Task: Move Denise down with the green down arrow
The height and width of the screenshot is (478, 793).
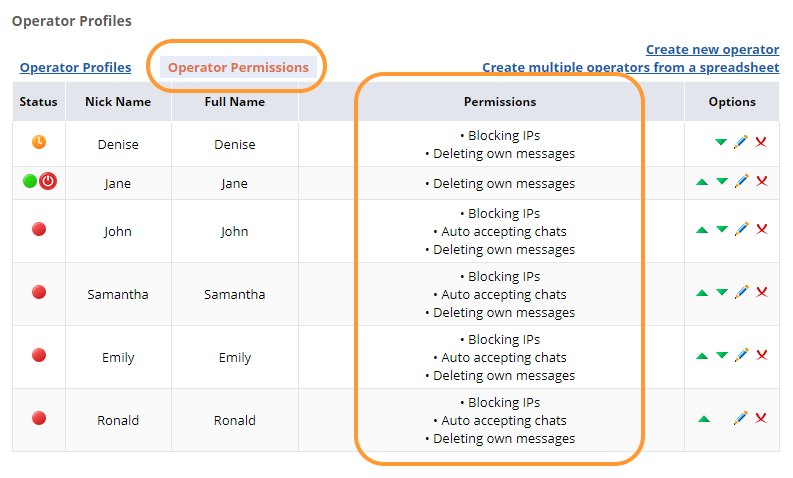Action: 721,143
